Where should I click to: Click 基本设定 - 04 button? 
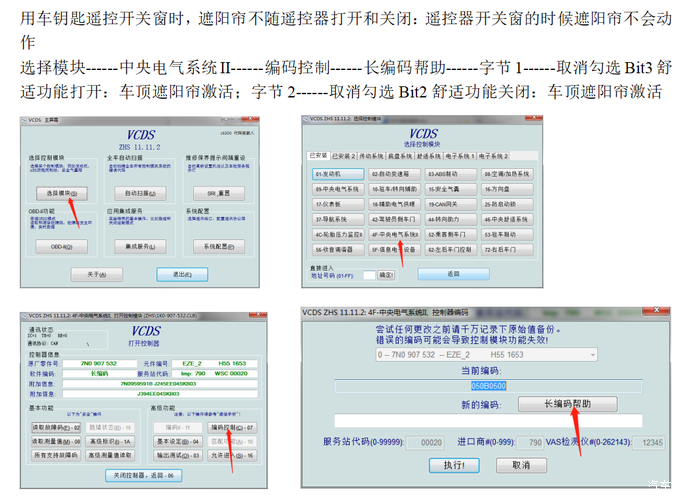pyautogui.click(x=178, y=442)
